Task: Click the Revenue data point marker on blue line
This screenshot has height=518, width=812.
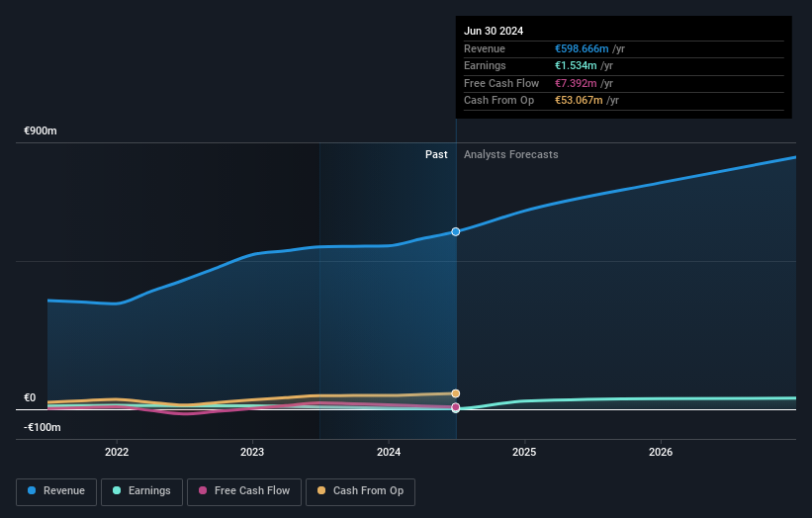Action: [x=456, y=232]
